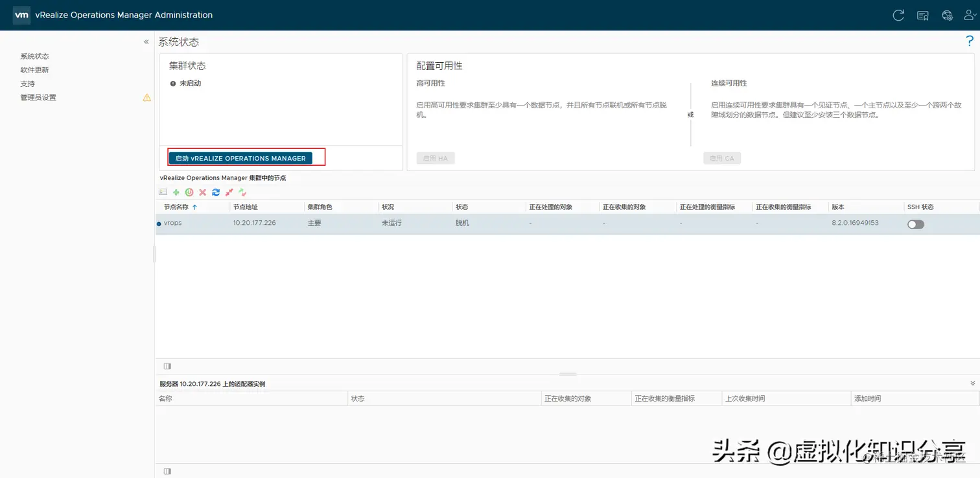Toggle SSH status for the vrops node
This screenshot has height=478, width=980.
click(x=916, y=224)
